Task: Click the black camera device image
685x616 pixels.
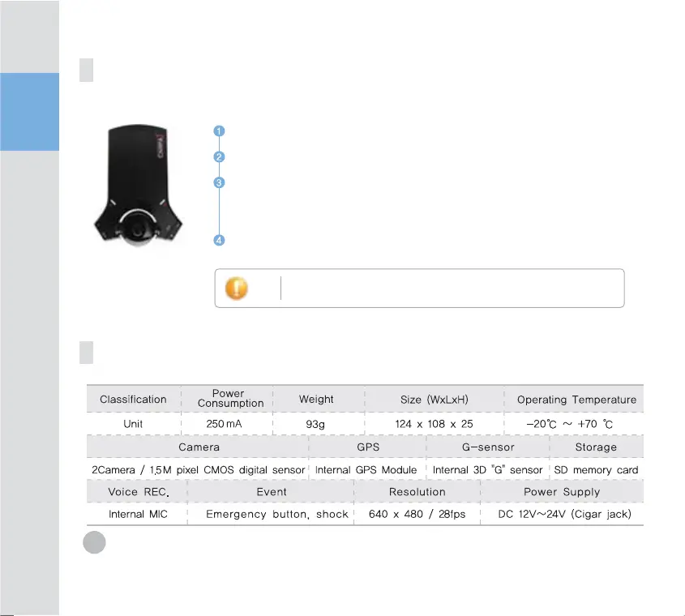Action: [x=138, y=186]
